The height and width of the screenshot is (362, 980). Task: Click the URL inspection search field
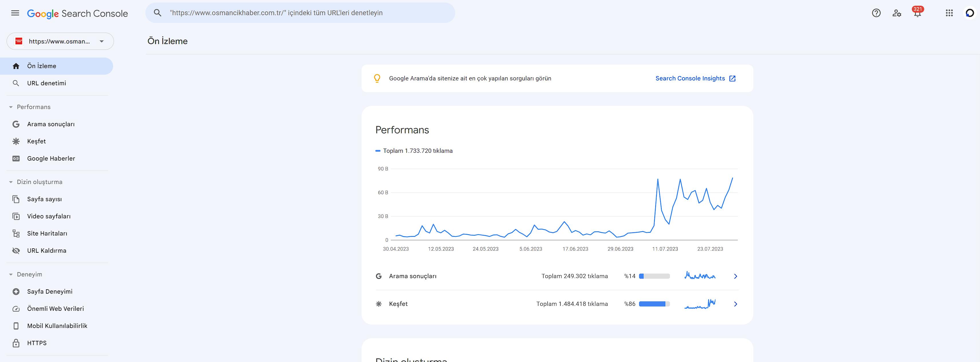pos(301,13)
